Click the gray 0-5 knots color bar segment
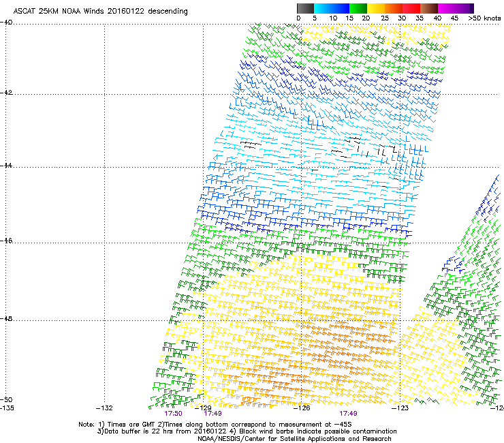Screen dimensions: 504x443 [x=305, y=8]
